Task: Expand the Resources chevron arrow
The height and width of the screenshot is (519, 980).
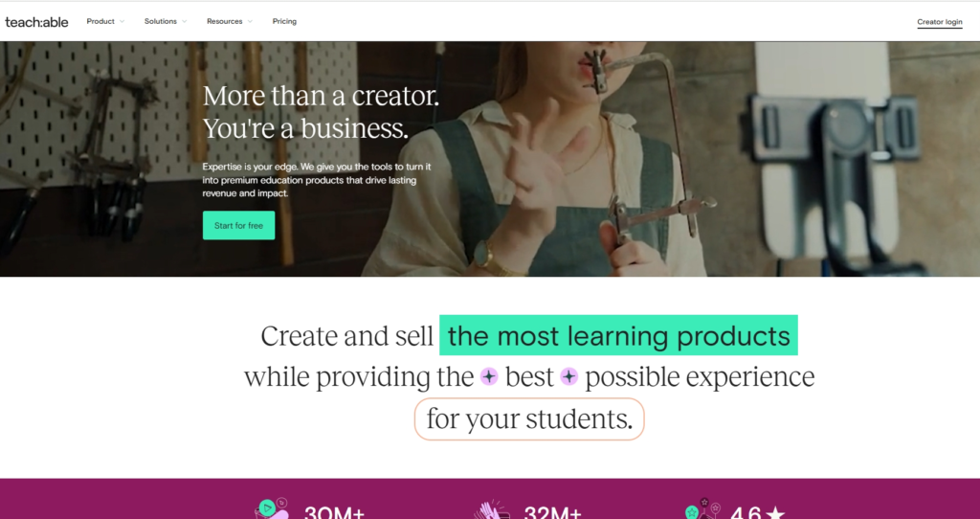Action: [250, 21]
